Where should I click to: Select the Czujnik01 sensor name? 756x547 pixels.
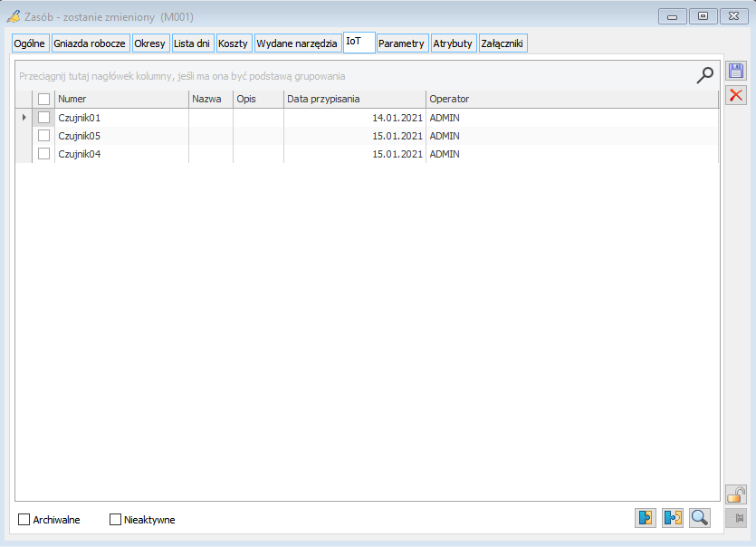point(80,118)
